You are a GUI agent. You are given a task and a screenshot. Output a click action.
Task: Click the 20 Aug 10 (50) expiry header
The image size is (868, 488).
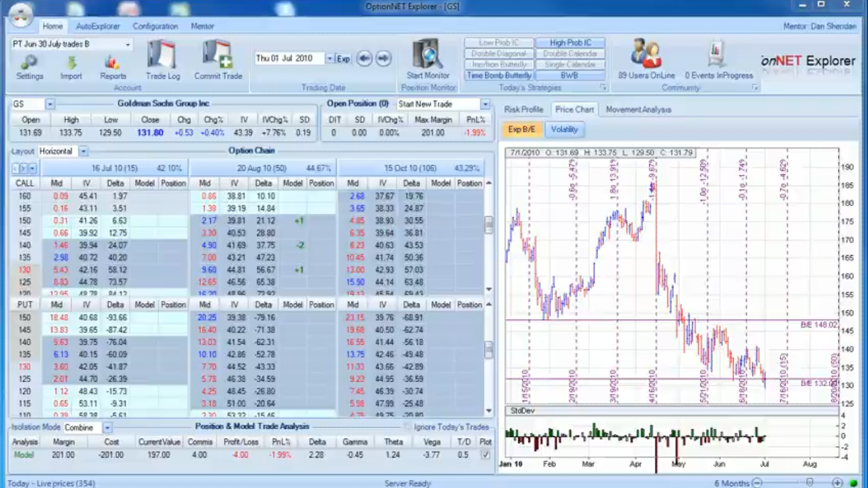[263, 168]
